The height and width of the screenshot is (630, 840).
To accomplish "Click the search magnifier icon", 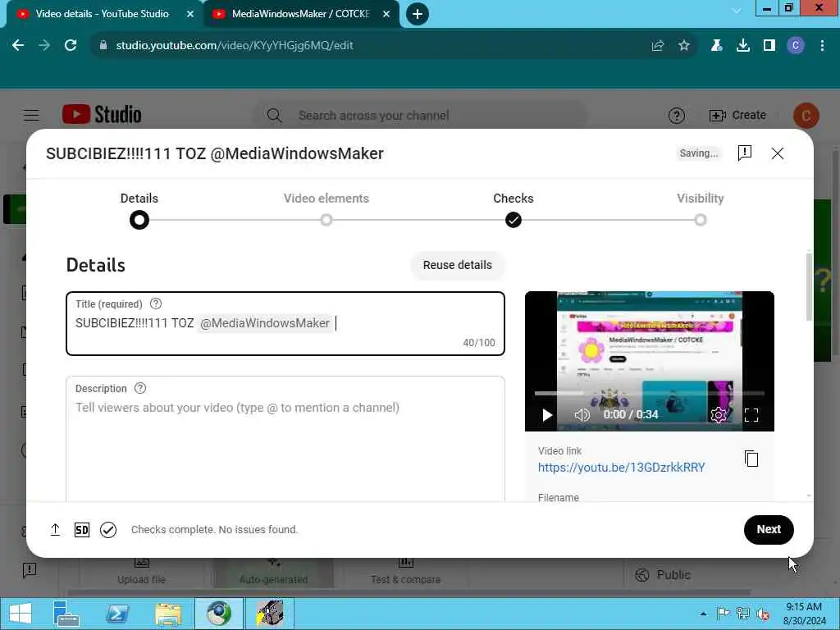I will (274, 115).
